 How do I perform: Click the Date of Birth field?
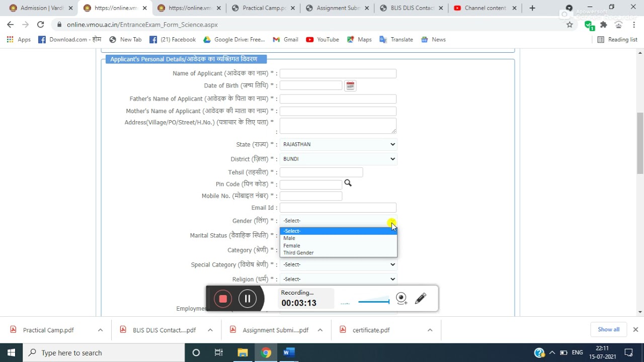coord(311,85)
